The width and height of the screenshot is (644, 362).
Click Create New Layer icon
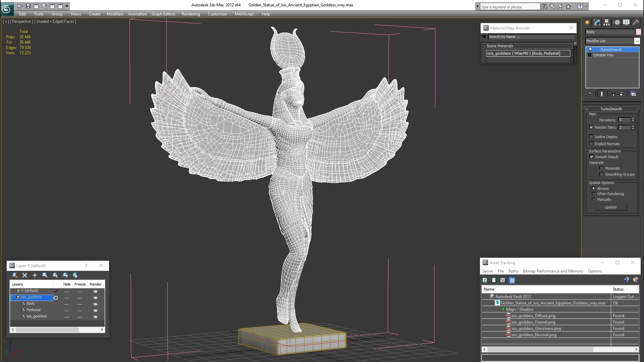(x=15, y=275)
